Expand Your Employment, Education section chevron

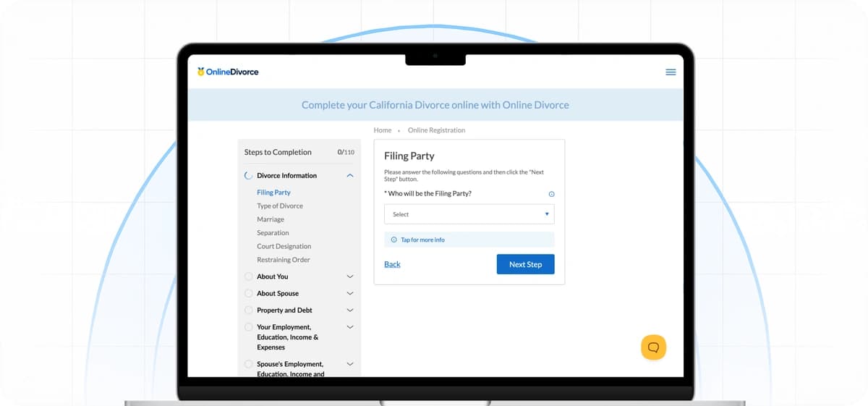click(x=350, y=327)
